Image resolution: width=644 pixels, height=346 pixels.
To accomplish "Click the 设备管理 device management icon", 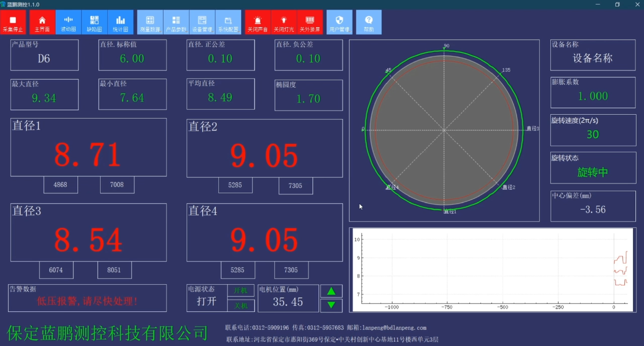I will click(202, 23).
